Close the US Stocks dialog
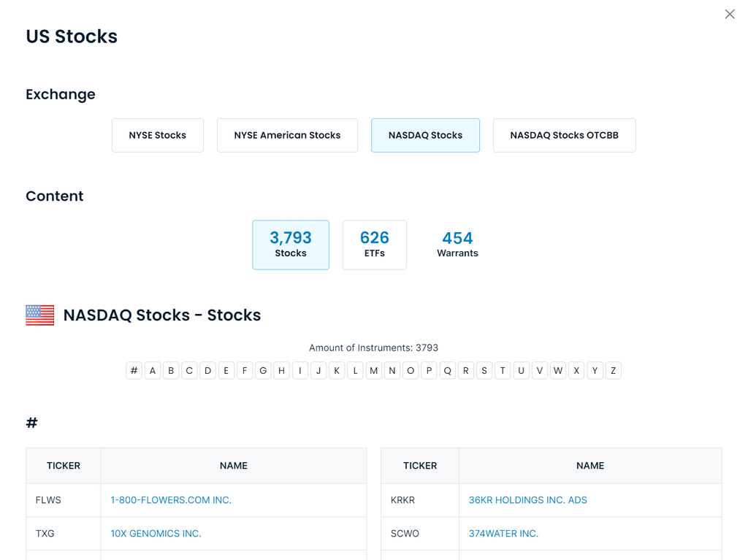 tap(729, 15)
